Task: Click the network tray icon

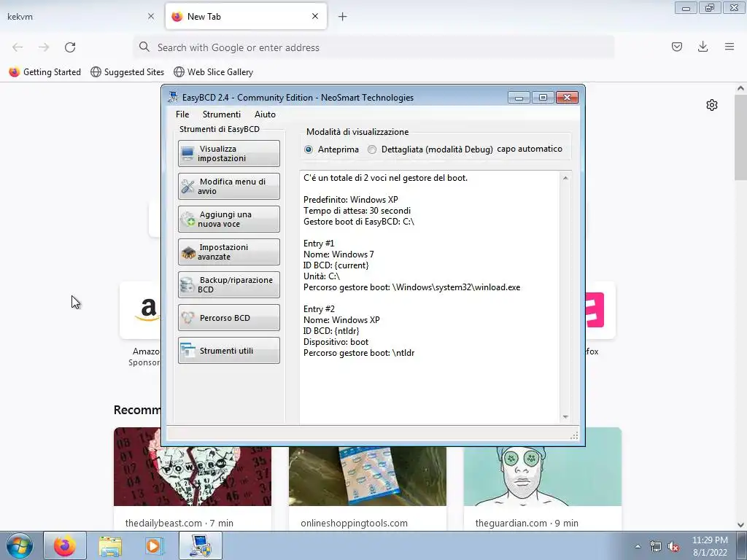Action: (656, 546)
